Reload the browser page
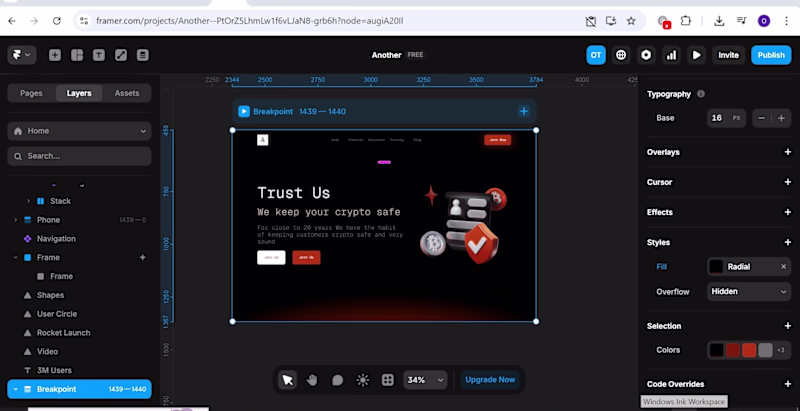The width and height of the screenshot is (800, 411). [x=57, y=21]
